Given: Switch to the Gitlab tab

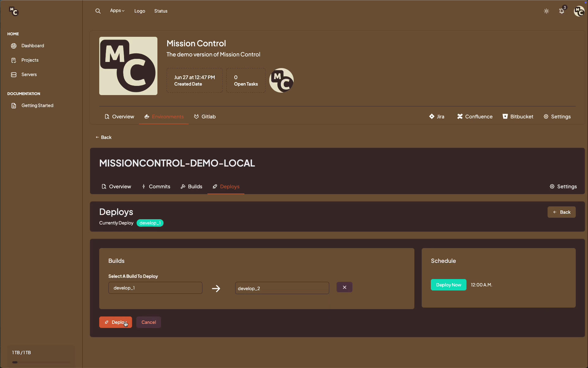Looking at the screenshot, I should point(205,117).
